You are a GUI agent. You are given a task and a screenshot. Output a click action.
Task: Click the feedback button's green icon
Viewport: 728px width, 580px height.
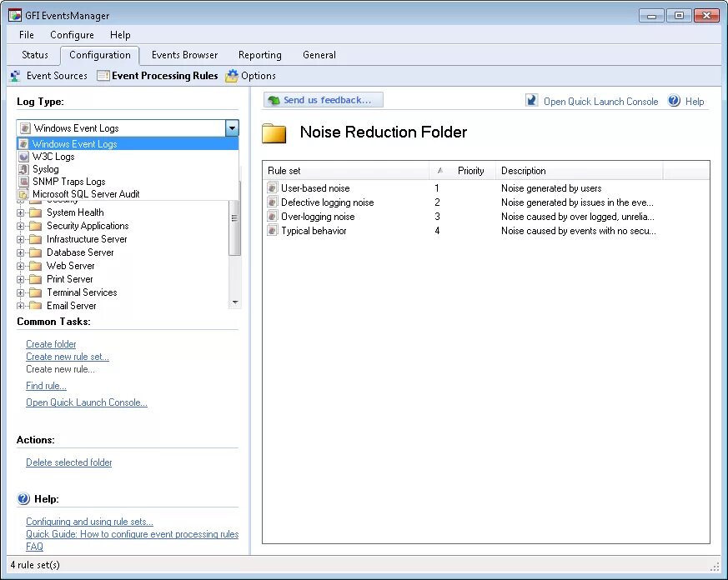click(274, 100)
